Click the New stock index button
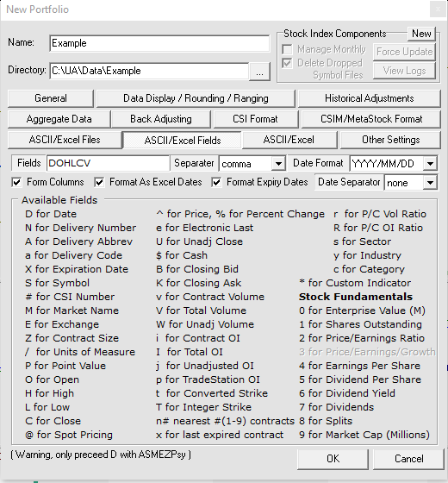Screen dimensions: 448x483 421,34
